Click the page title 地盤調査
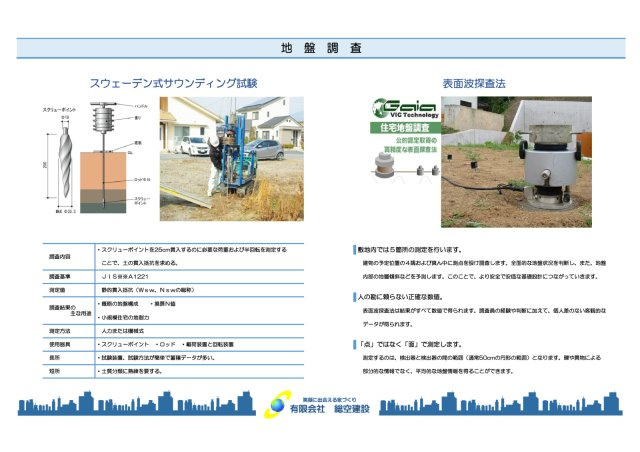640x452 pixels. 321,48
